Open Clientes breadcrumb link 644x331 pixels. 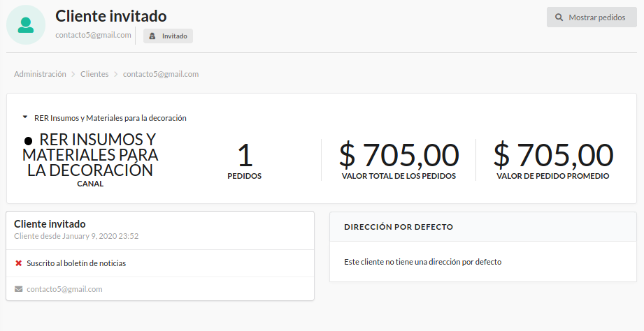pos(94,74)
